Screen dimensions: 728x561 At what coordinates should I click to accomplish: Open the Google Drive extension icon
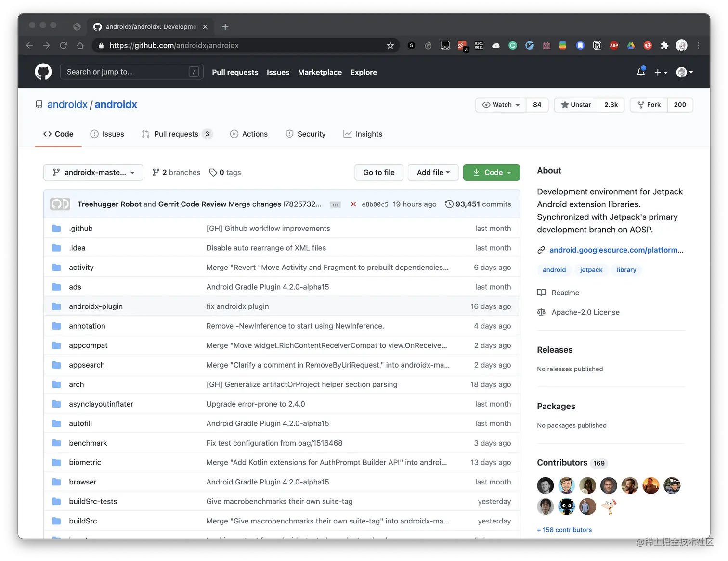coord(631,45)
